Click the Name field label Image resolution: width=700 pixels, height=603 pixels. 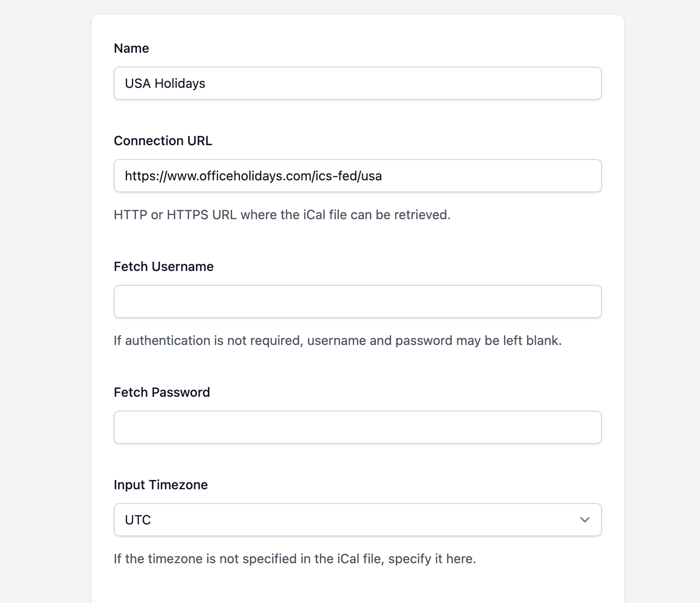click(131, 48)
